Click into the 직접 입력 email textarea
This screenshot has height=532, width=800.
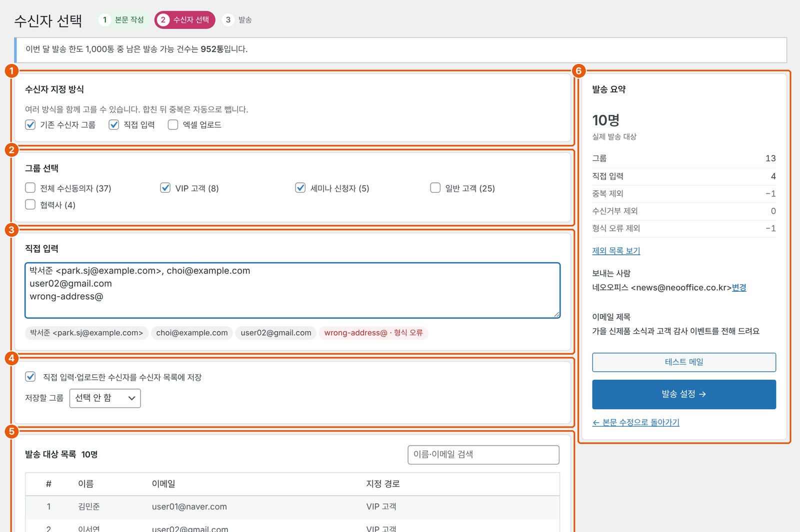pyautogui.click(x=292, y=290)
